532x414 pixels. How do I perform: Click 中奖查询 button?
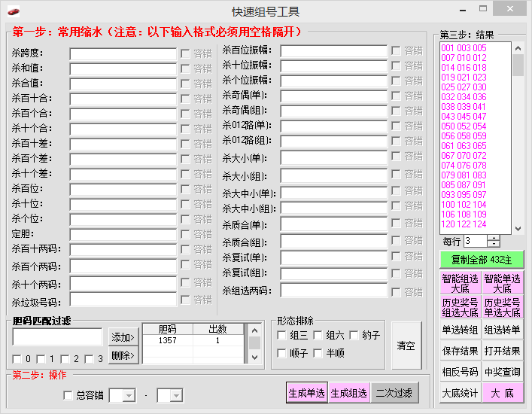pyautogui.click(x=503, y=372)
